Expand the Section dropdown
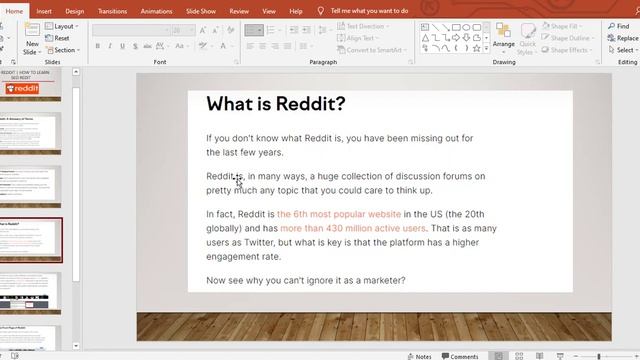This screenshot has width=640, height=360. click(x=62, y=50)
